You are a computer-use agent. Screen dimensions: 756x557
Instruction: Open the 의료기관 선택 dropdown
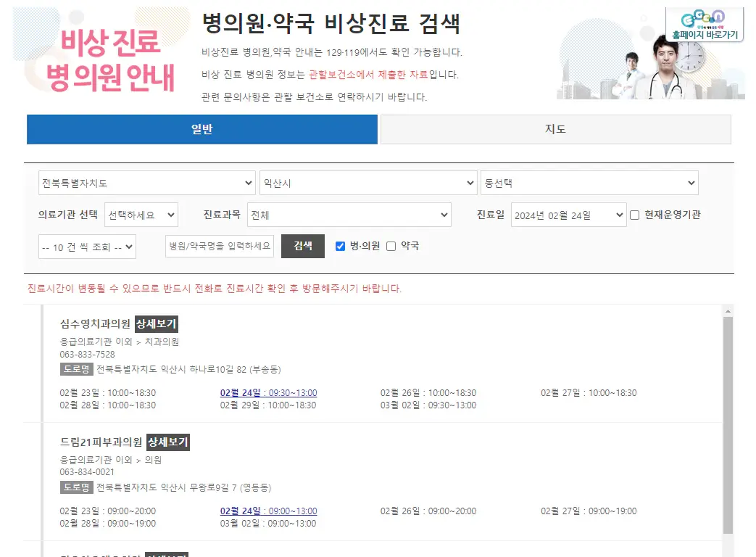coord(141,215)
